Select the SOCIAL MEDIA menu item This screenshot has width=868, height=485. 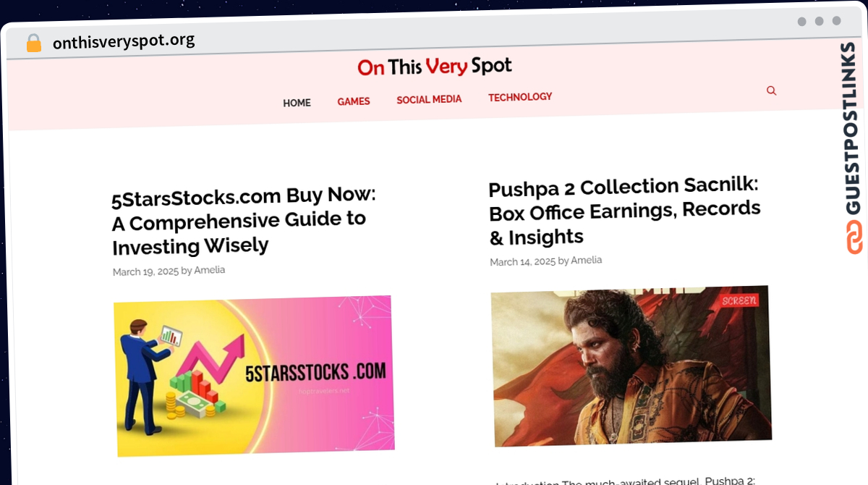(429, 99)
